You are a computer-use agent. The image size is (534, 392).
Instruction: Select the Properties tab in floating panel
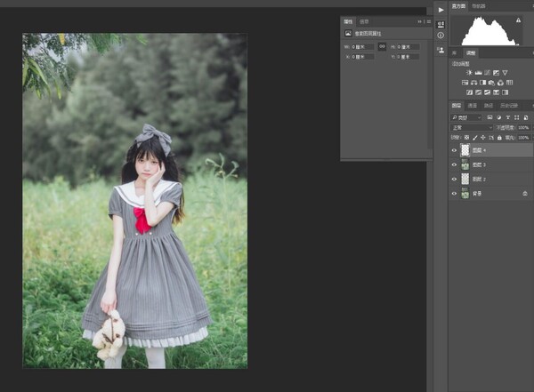point(348,21)
